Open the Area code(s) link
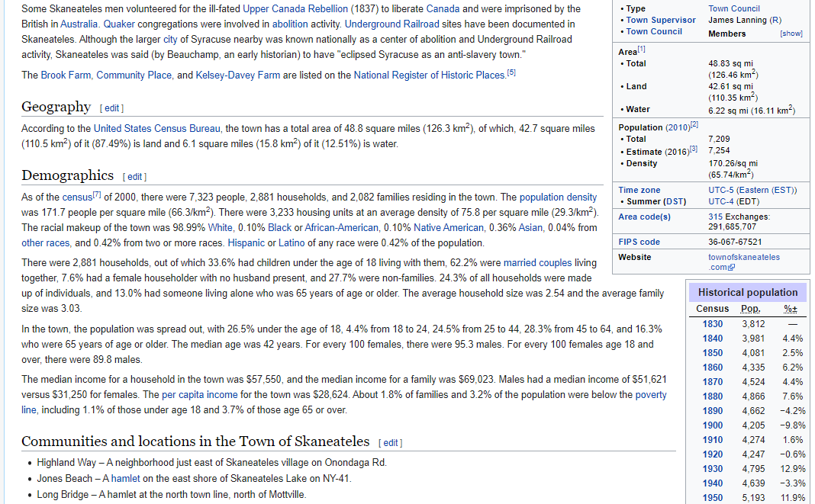Image resolution: width=815 pixels, height=504 pixels. click(x=645, y=217)
